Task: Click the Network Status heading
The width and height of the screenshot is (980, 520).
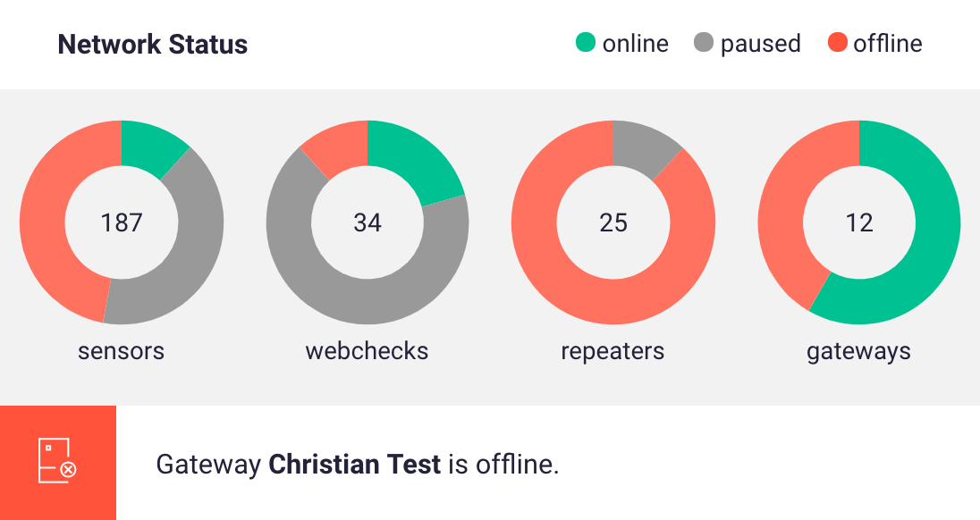Action: pos(153,45)
